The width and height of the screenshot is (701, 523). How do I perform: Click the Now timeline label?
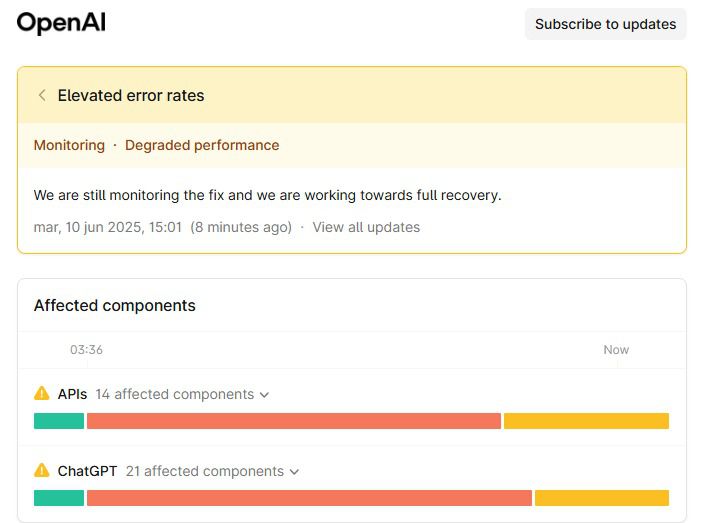coord(616,350)
